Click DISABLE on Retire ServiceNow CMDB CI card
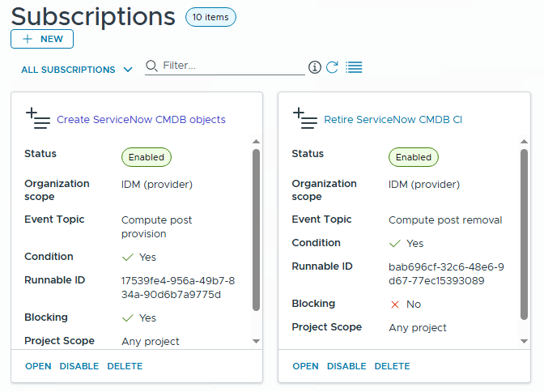544x392 pixels. point(346,366)
